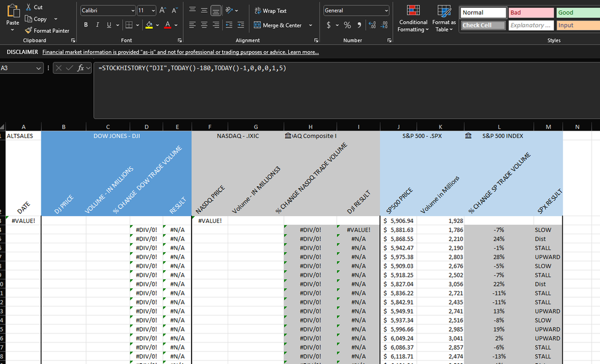Screen dimensions: 600x364
Task: Expand the Name Box dropdown arrow
Action: pyautogui.click(x=40, y=68)
